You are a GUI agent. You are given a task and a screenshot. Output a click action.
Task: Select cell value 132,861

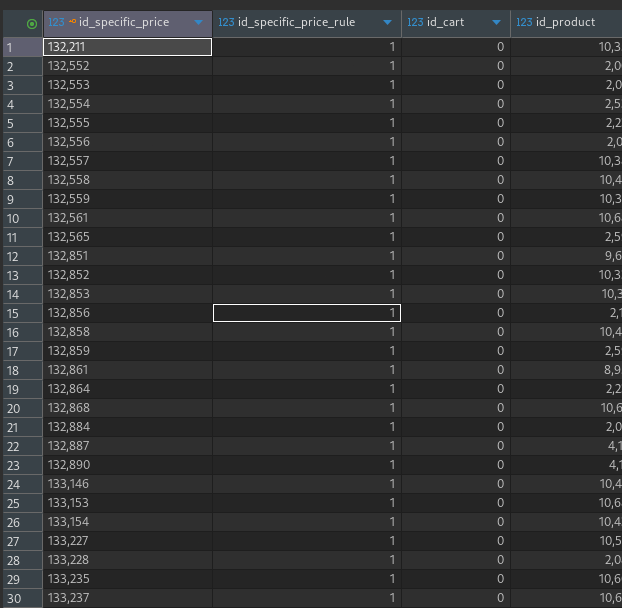tap(128, 370)
